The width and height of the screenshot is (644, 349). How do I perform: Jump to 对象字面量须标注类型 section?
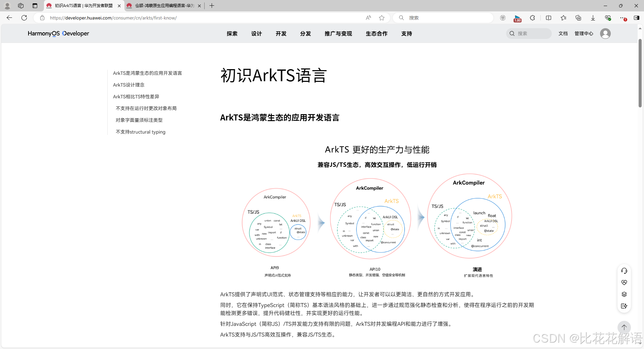tap(139, 120)
